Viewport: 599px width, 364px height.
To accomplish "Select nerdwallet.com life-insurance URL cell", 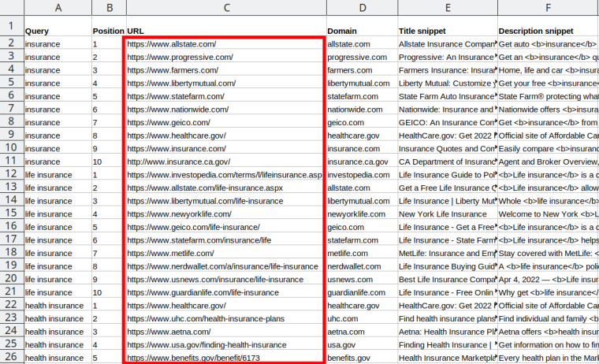I will [226, 266].
